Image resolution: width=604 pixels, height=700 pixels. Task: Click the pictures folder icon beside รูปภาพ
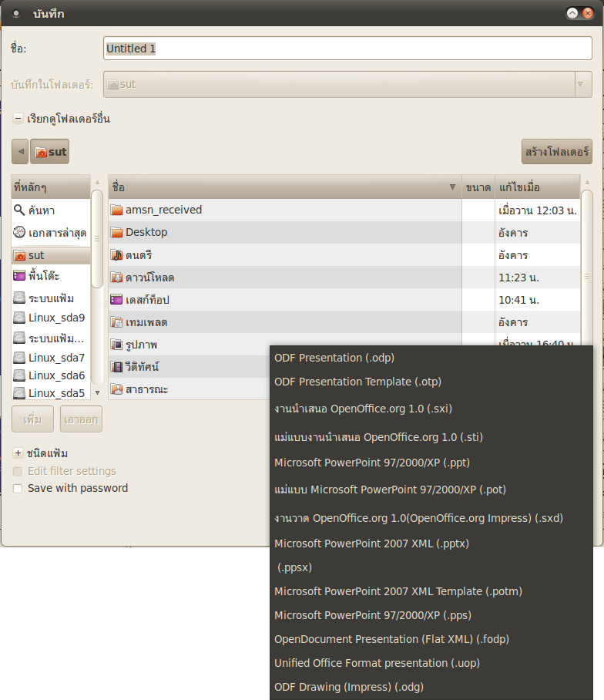click(116, 345)
